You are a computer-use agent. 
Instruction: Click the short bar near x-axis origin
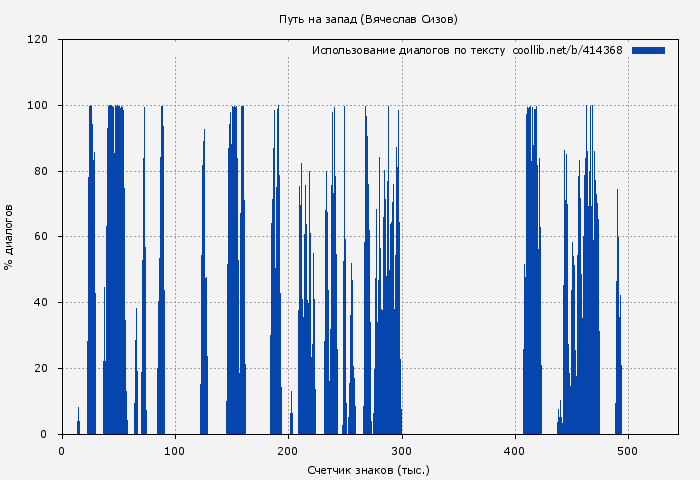pyautogui.click(x=78, y=424)
